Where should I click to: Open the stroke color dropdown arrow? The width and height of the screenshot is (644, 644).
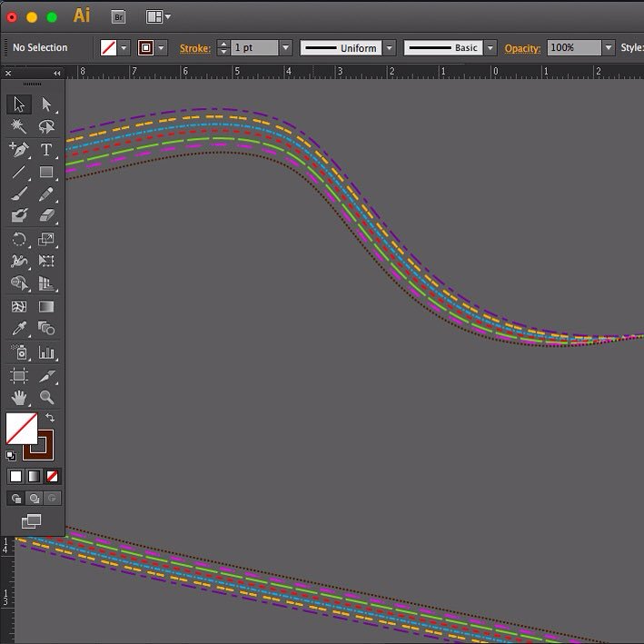[162, 48]
